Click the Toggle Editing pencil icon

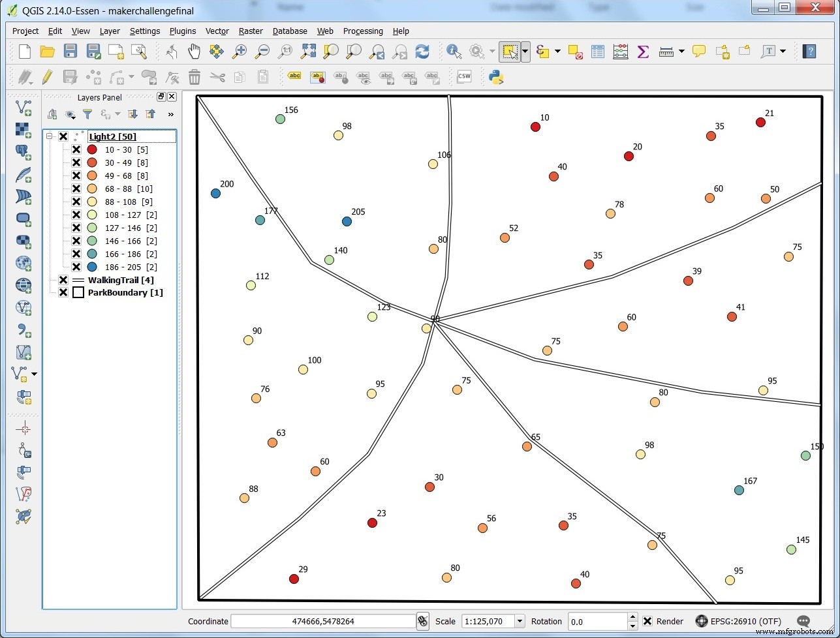tap(47, 77)
